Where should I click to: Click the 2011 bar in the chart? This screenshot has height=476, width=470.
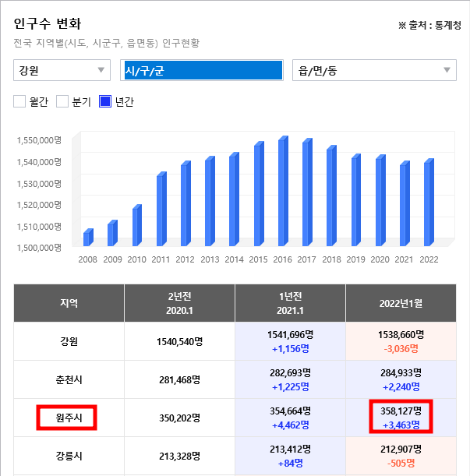(161, 209)
